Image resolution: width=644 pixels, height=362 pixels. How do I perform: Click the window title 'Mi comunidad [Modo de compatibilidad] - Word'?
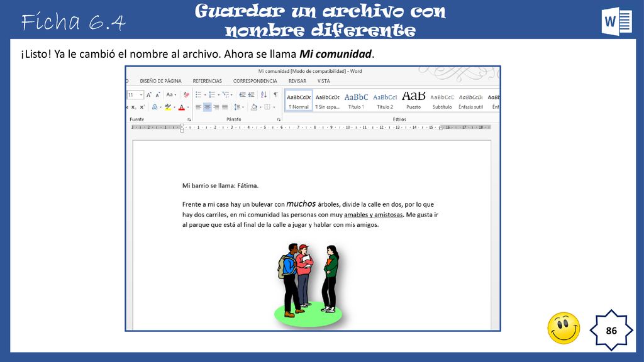pyautogui.click(x=310, y=71)
